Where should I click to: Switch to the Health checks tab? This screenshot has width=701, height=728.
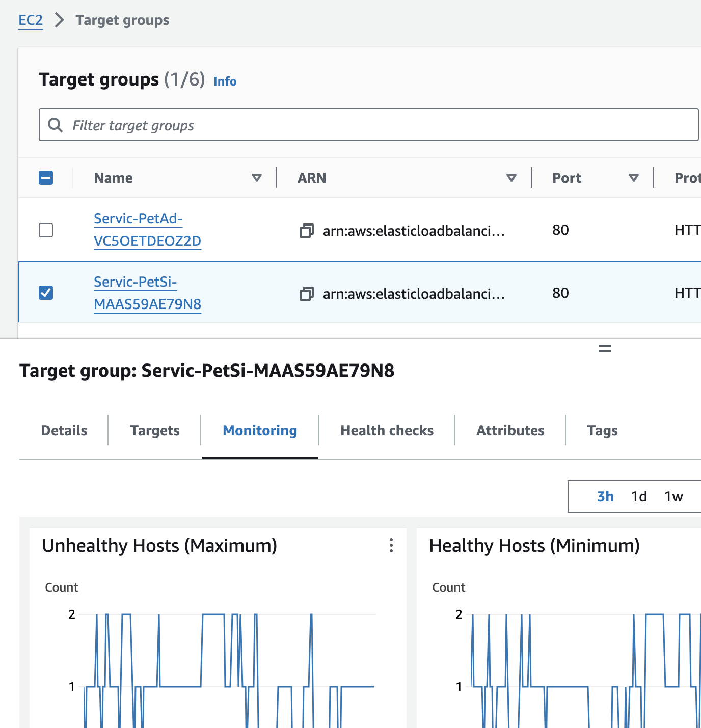[x=387, y=431]
